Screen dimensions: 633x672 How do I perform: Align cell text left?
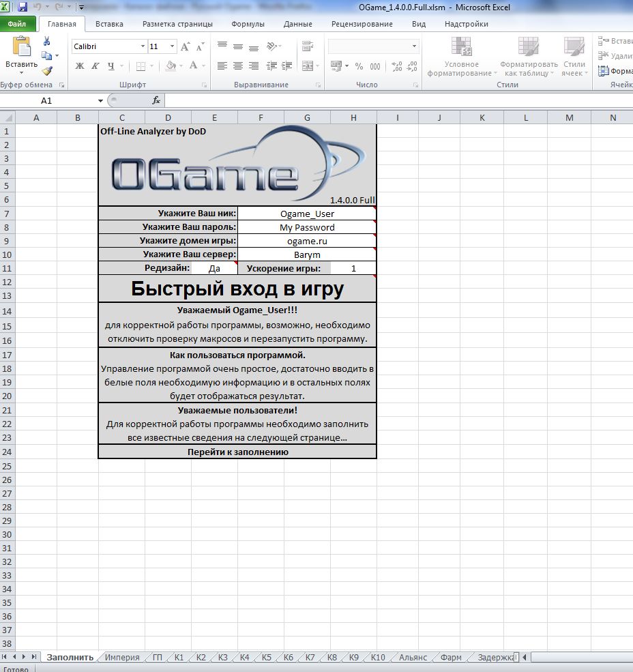[x=222, y=65]
